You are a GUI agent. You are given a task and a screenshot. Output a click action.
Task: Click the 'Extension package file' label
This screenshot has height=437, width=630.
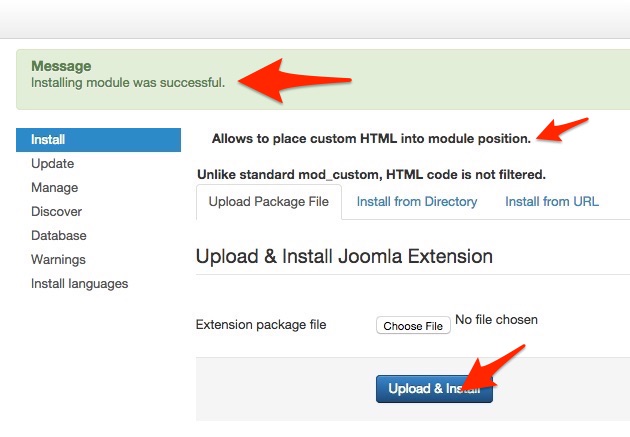[261, 325]
